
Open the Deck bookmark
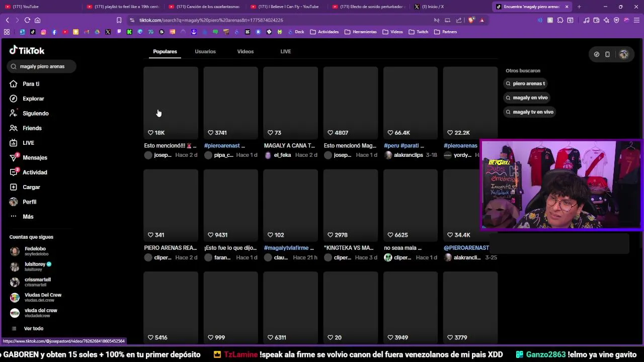[x=295, y=32]
